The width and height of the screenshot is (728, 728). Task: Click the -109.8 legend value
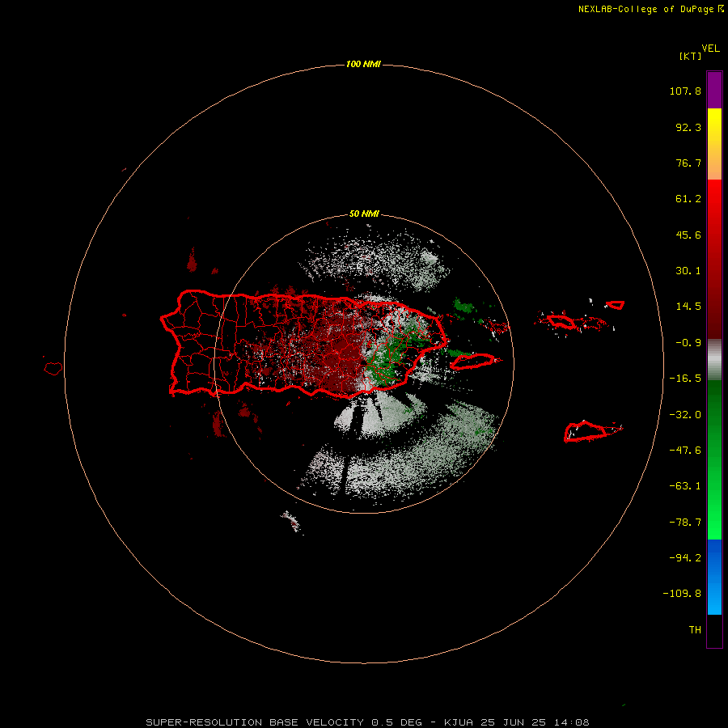(x=682, y=594)
